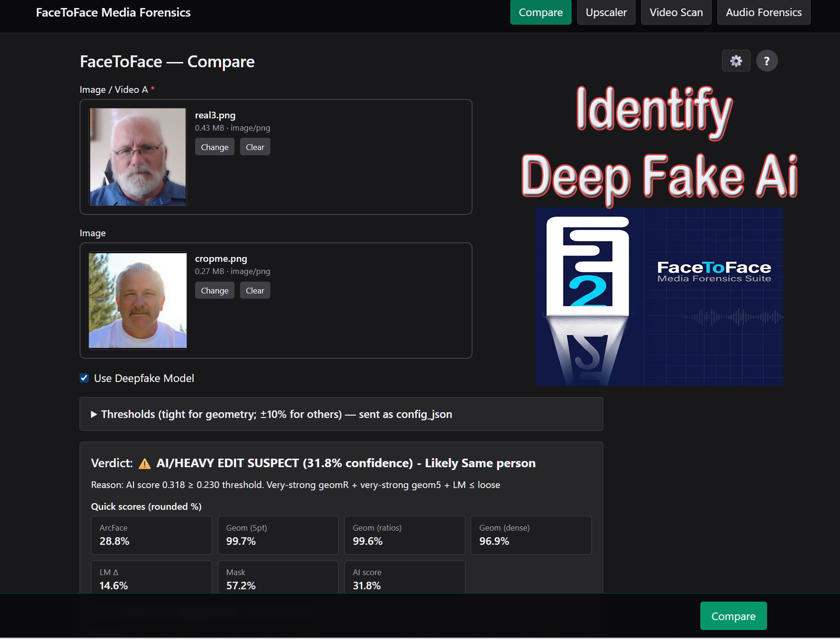The image size is (840, 639).
Task: Select the AI score 31.8% card
Action: click(404, 577)
